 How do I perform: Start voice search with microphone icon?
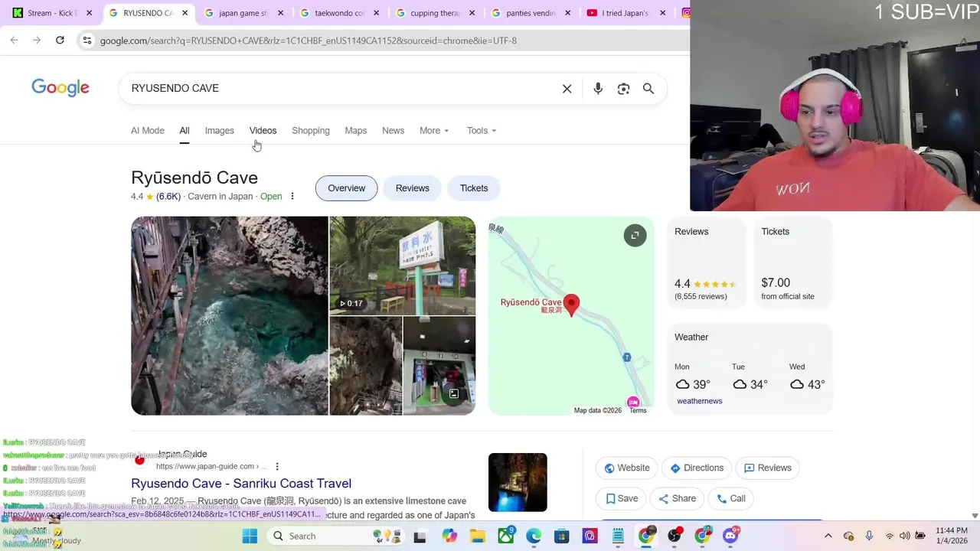[598, 89]
